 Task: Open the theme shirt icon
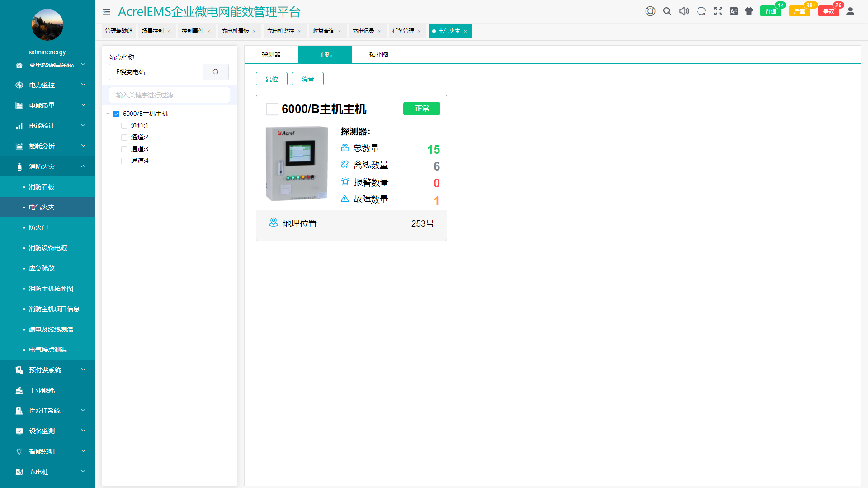pos(749,11)
